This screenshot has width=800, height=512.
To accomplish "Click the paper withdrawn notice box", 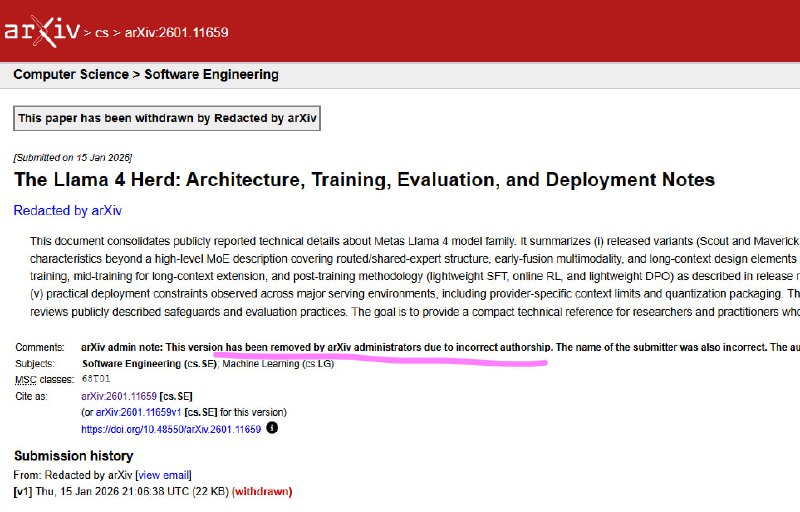I will tap(167, 118).
